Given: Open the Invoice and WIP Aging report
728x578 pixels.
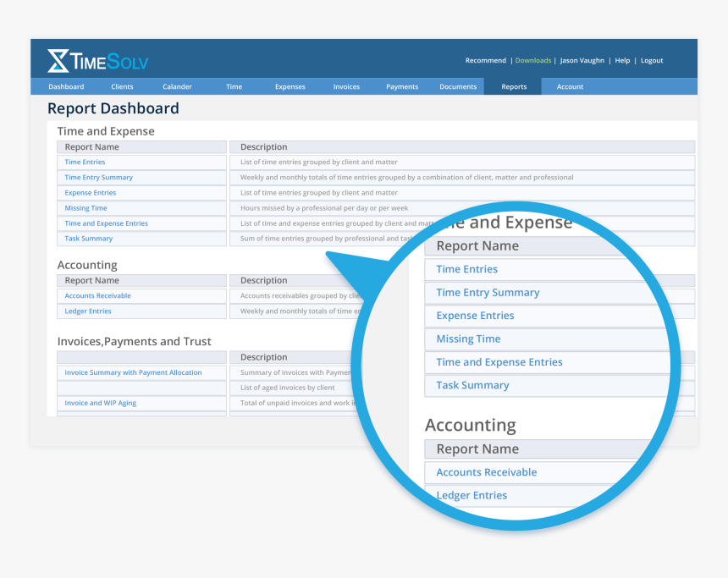Looking at the screenshot, I should click(x=101, y=404).
